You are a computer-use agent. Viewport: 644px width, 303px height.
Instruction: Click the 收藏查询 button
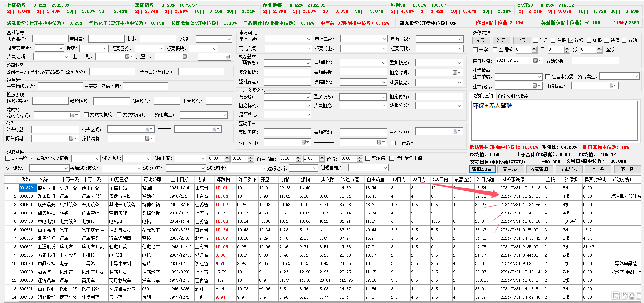point(539,169)
